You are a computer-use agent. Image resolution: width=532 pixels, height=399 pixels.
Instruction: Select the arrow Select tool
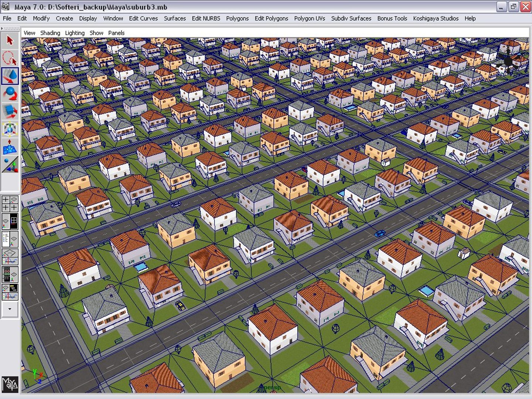point(10,40)
